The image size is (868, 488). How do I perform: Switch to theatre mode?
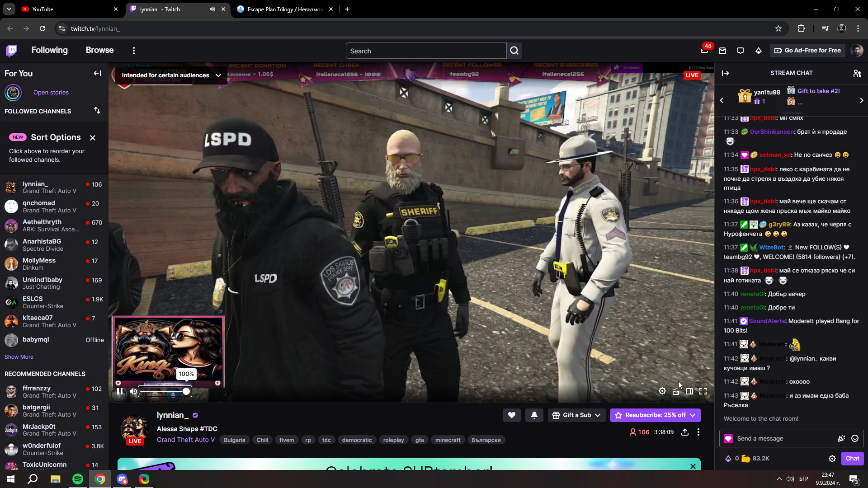tap(689, 391)
